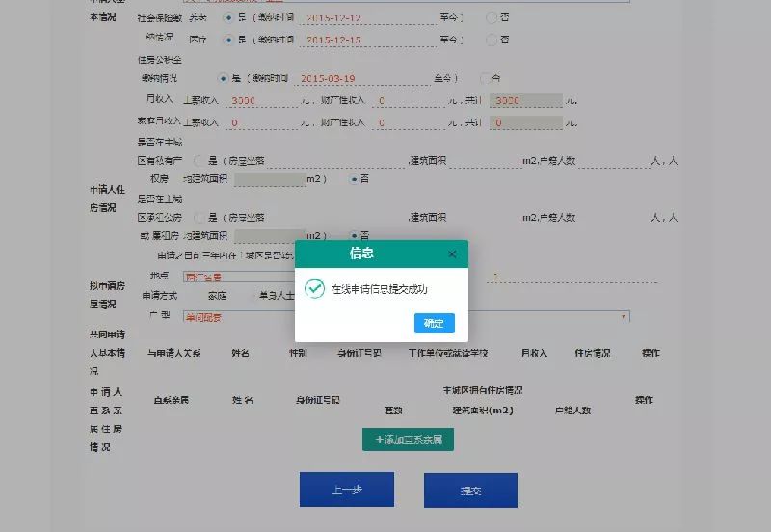This screenshot has height=532, width=771.
Task: Open the 地点 selection box
Action: tap(239, 277)
